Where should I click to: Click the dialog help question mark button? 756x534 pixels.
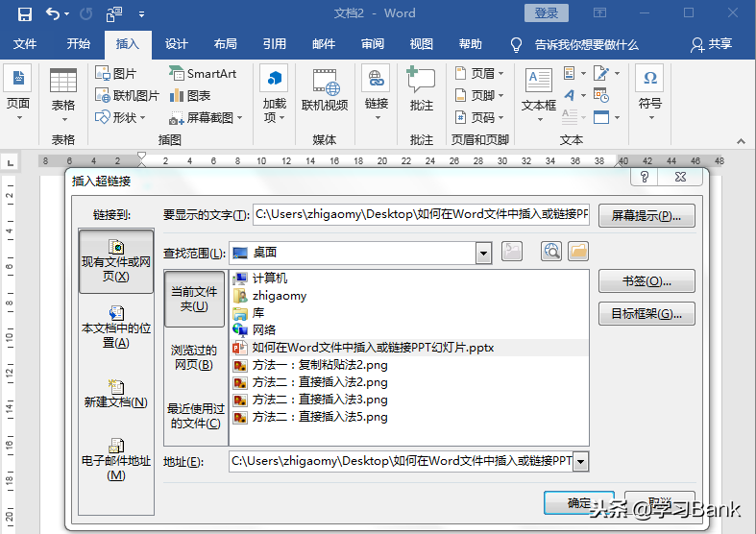tap(645, 177)
